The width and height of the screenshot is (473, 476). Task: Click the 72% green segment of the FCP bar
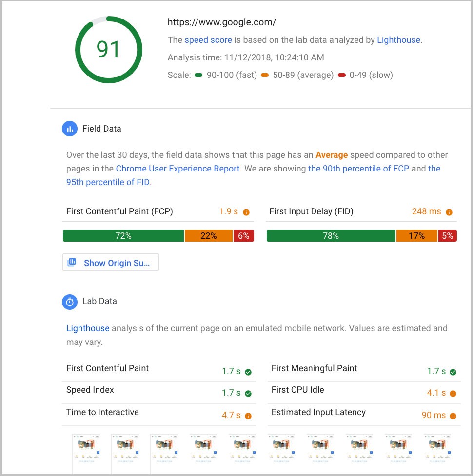click(123, 235)
